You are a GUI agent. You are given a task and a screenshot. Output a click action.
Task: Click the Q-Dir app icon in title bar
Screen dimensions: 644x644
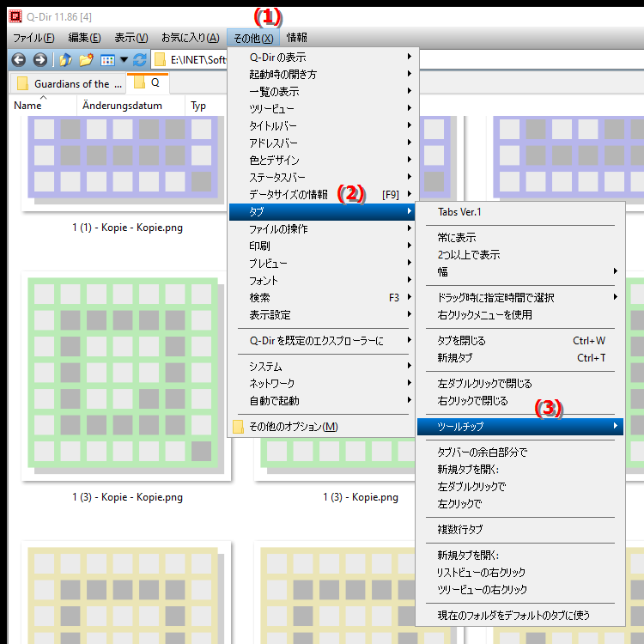[x=15, y=17]
